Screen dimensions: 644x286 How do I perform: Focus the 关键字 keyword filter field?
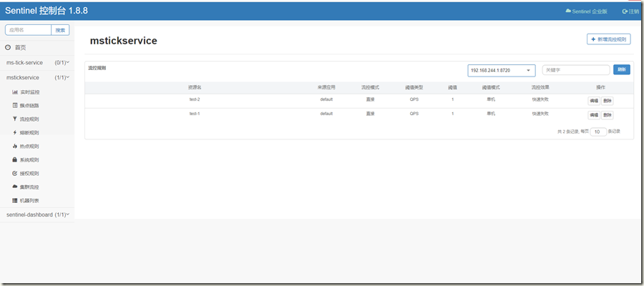click(x=576, y=70)
